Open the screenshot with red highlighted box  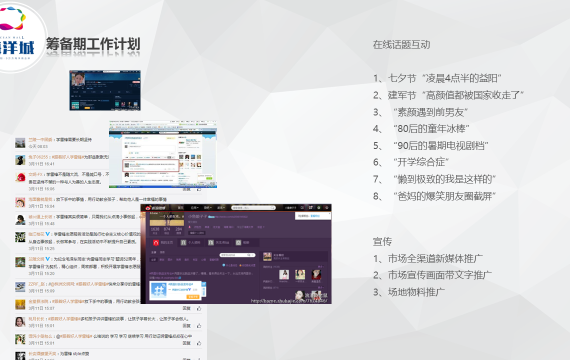click(163, 154)
